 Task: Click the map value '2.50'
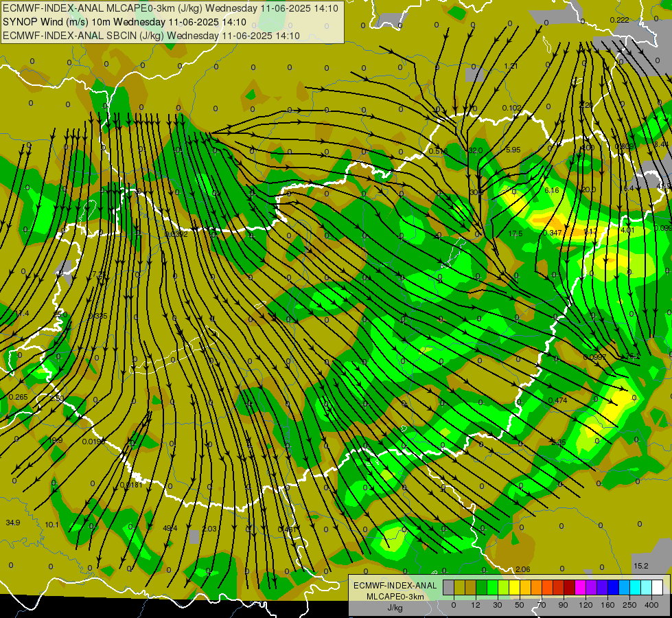point(56,398)
